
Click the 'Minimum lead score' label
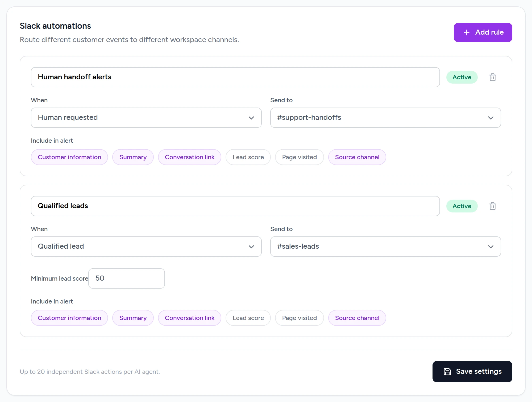point(60,278)
